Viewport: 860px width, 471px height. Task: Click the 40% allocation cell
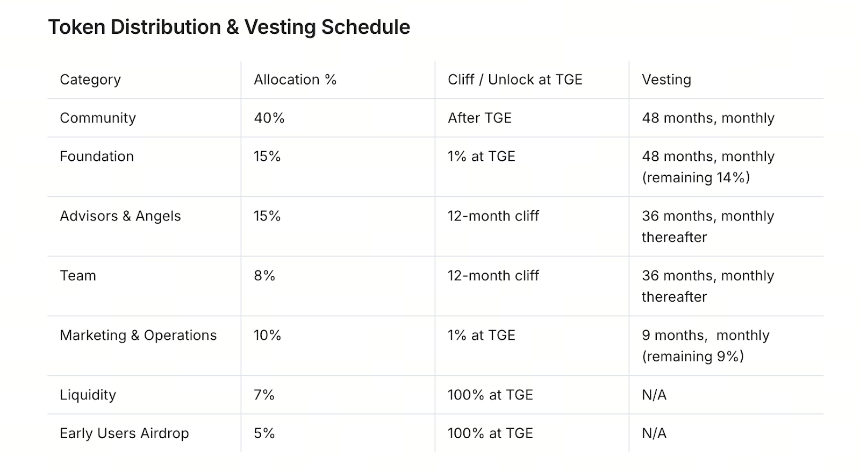click(269, 118)
